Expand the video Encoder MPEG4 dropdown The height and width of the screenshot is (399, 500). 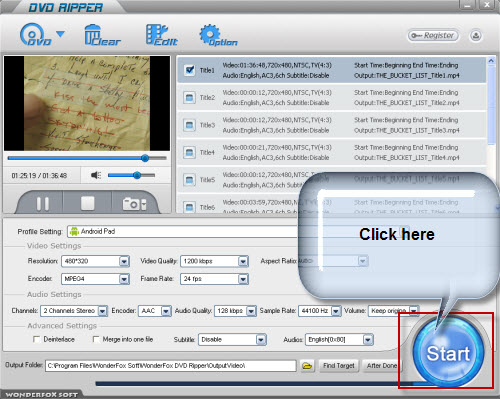point(124,279)
